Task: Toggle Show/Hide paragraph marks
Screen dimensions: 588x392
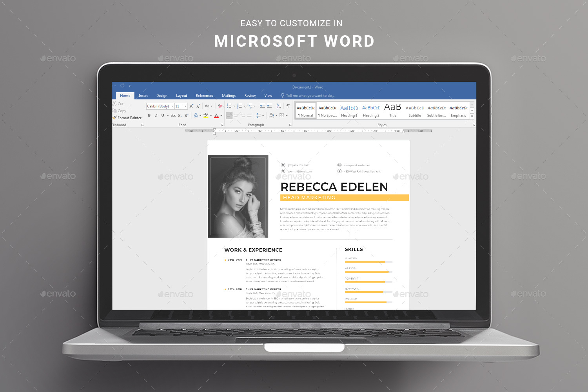Action: coord(288,106)
